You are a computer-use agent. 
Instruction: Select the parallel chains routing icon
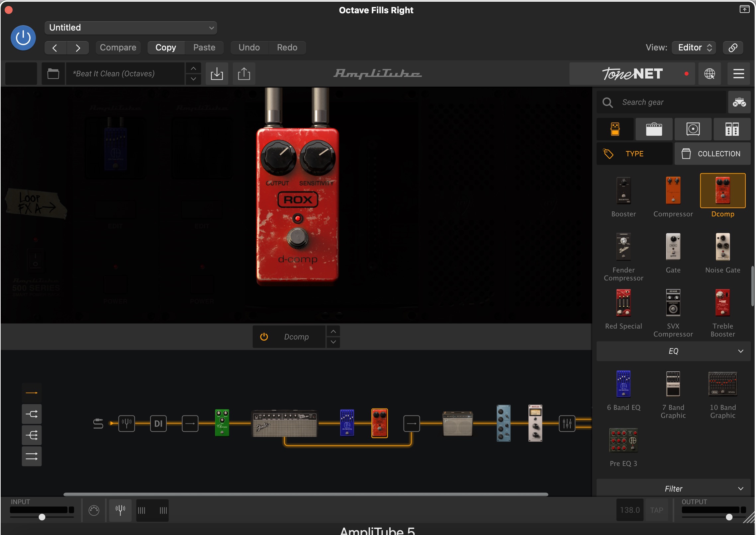(x=32, y=456)
